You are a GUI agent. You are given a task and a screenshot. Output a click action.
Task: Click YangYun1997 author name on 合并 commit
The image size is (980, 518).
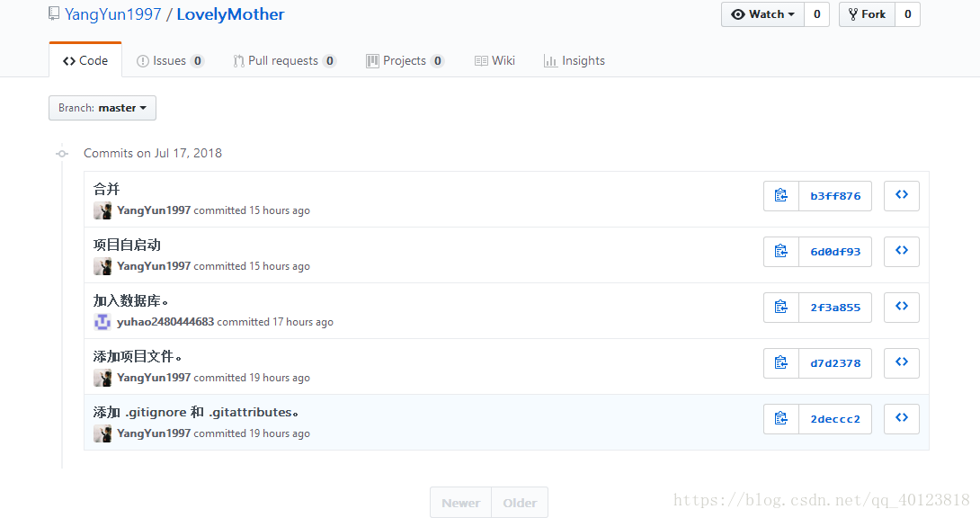(x=154, y=210)
